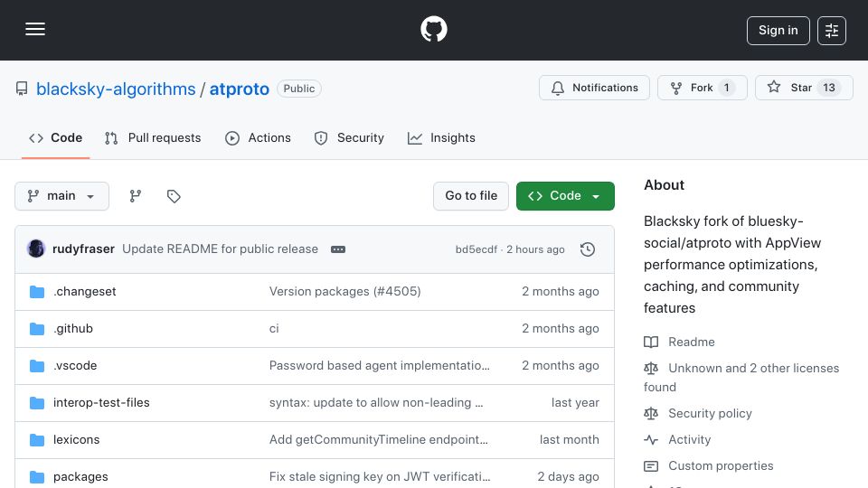Click the Readme book icon

click(x=651, y=342)
